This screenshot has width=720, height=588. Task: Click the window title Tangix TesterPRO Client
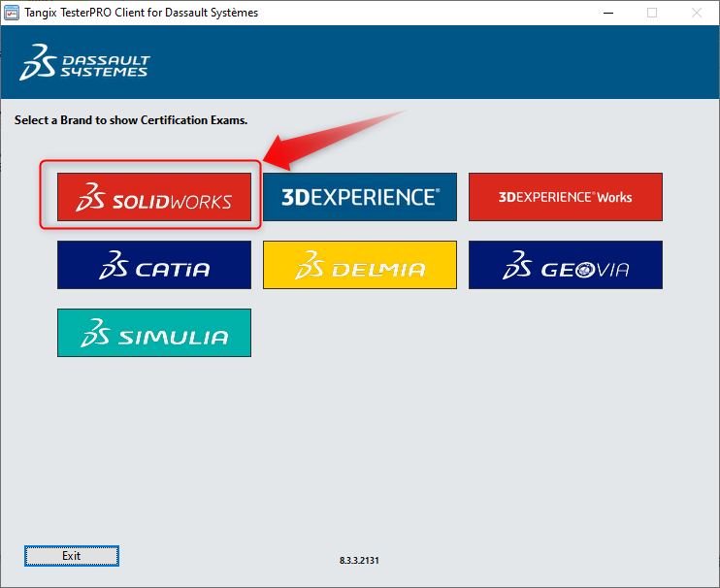[142, 13]
